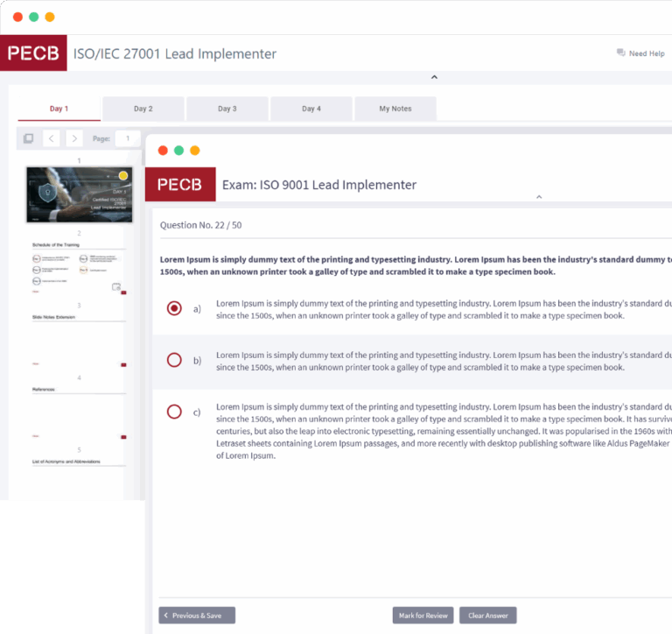Click the PECB logo in exam window
This screenshot has height=634, width=672.
tap(180, 185)
